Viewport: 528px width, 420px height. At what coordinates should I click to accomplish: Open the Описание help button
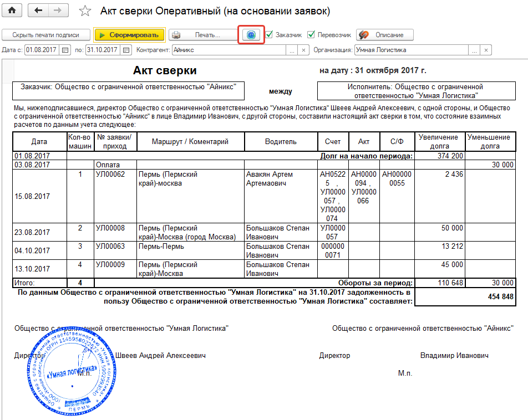[x=385, y=35]
